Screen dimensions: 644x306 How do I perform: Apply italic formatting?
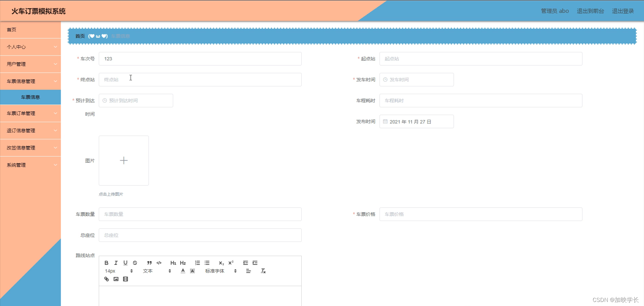116,263
